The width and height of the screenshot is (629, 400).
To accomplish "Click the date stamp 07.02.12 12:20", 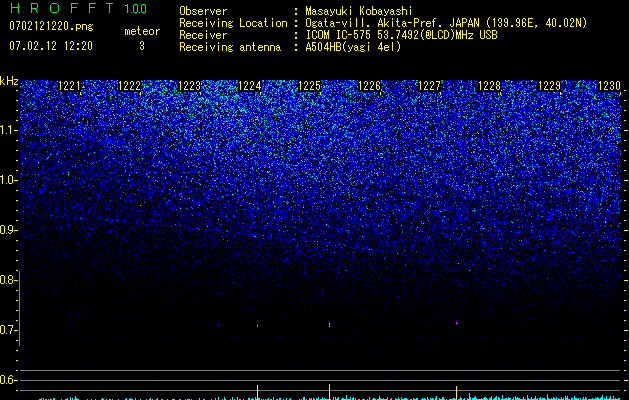I will pyautogui.click(x=51, y=46).
